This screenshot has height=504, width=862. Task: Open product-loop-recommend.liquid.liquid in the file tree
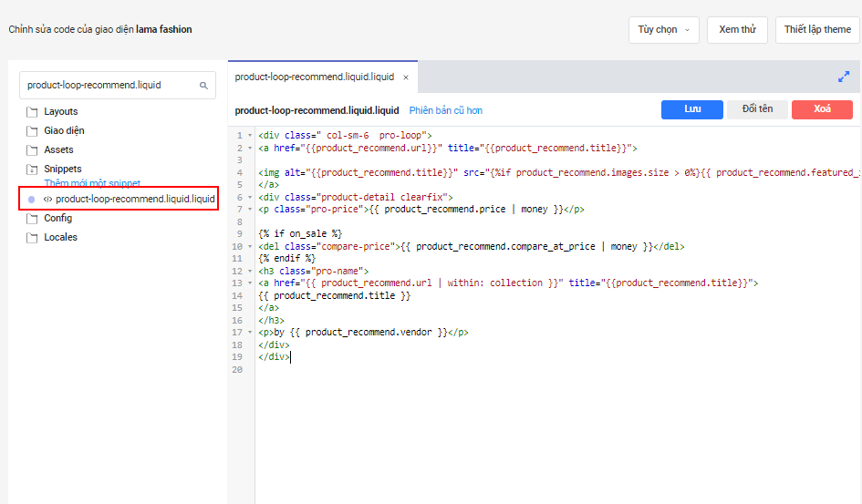135,199
